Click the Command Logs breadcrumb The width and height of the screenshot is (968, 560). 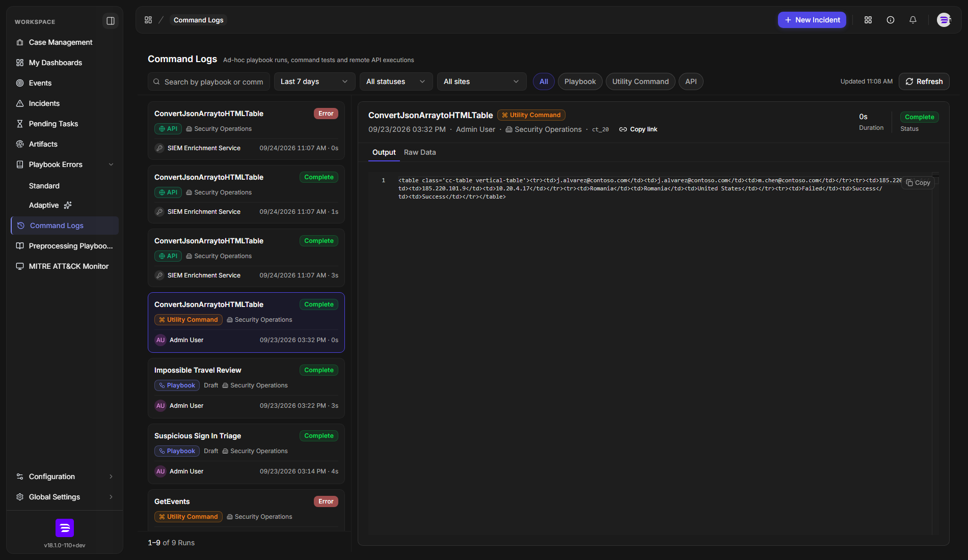(198, 20)
